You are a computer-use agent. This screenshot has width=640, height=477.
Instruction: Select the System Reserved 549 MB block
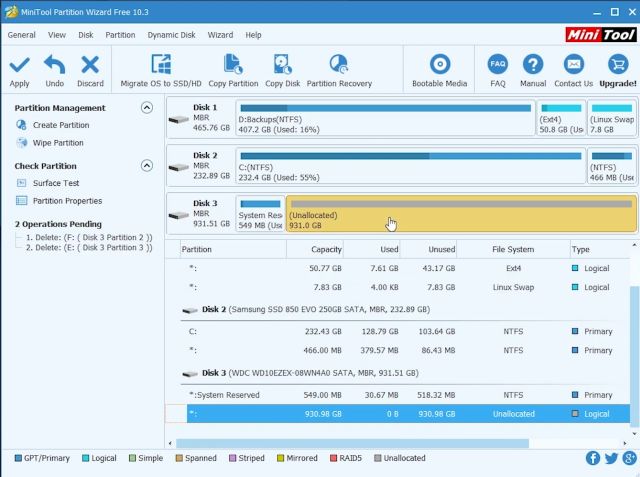pyautogui.click(x=260, y=214)
